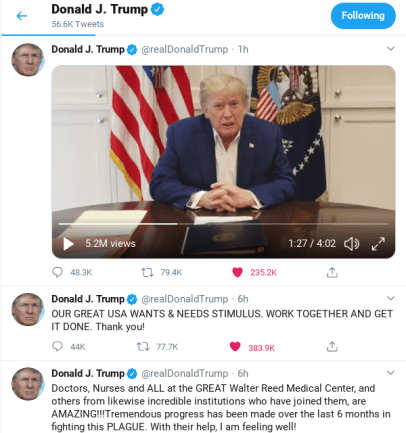Share the video tweet via the share icon
This screenshot has width=406, height=433.
(332, 272)
